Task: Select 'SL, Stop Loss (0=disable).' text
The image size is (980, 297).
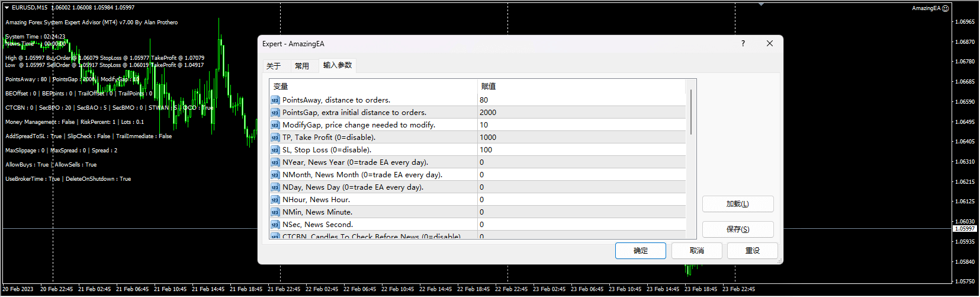Action: [x=327, y=150]
